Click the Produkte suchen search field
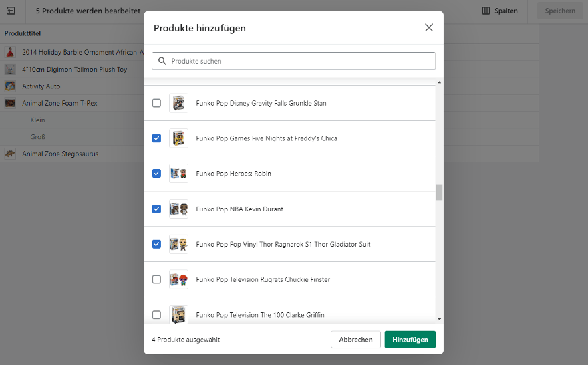 [293, 61]
